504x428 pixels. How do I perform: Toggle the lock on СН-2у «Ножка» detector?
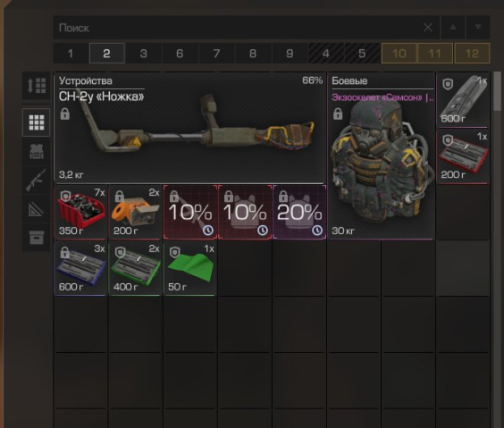(65, 113)
